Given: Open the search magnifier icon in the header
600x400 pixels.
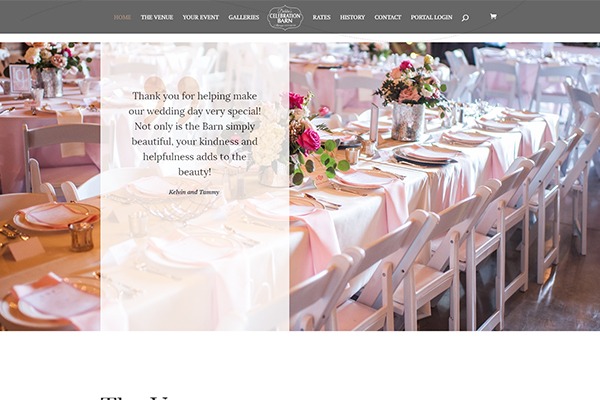Looking at the screenshot, I should click(465, 18).
